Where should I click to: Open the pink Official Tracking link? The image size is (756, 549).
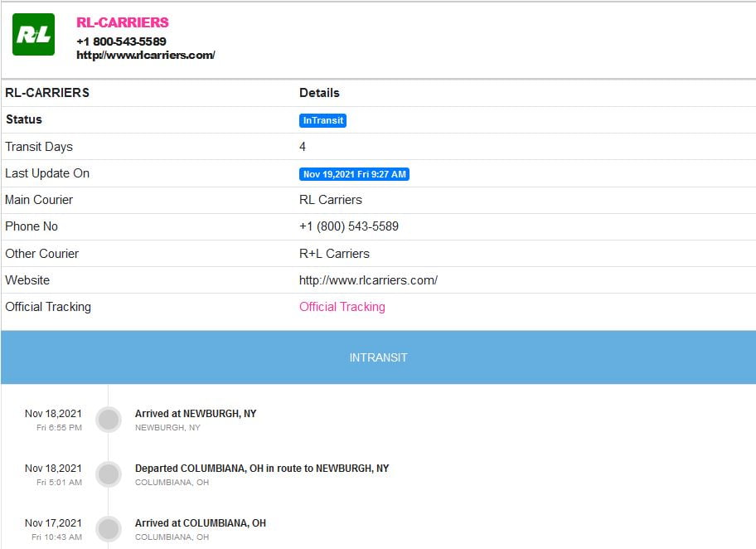pos(342,307)
